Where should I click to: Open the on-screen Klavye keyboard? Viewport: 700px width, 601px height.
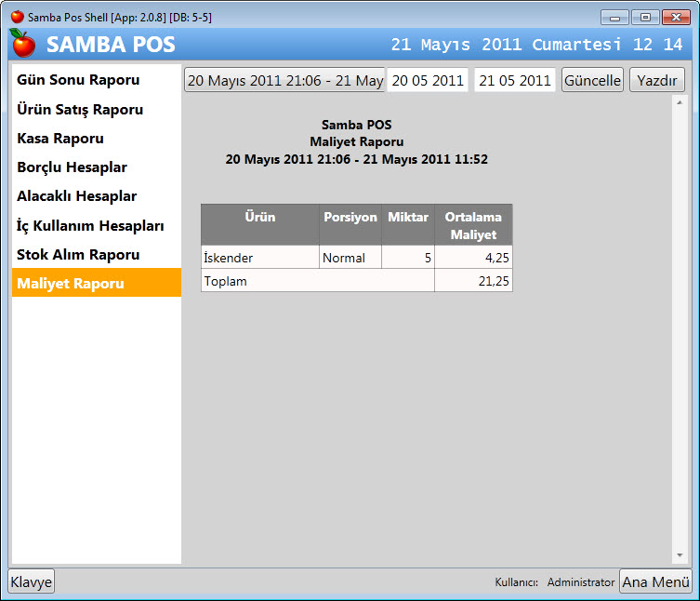[32, 581]
